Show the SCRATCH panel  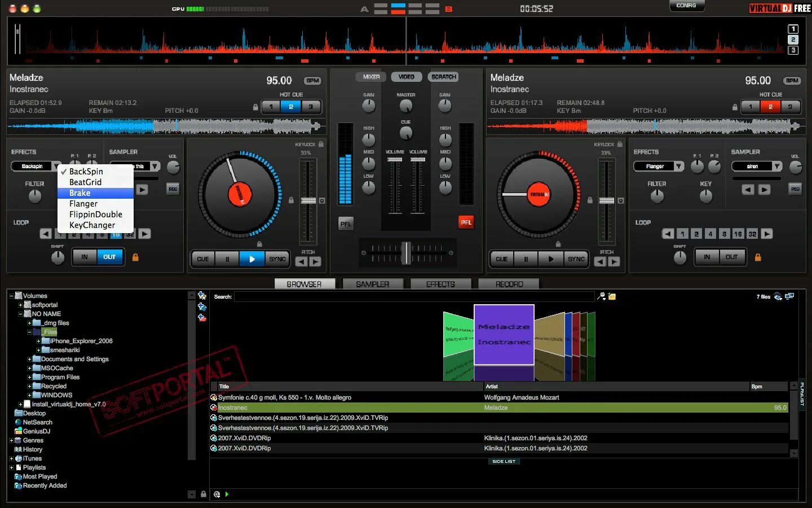(444, 77)
